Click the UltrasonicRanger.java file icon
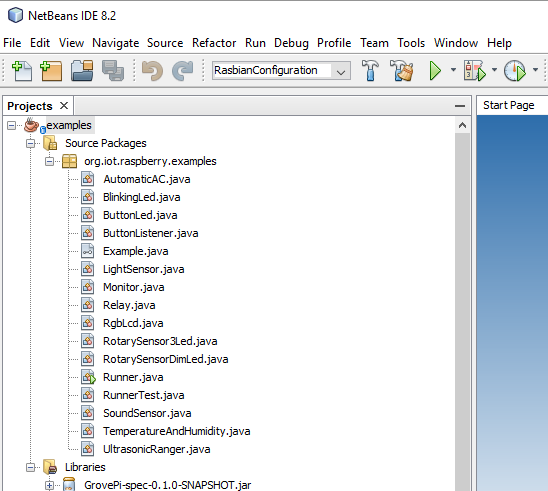 (87, 449)
